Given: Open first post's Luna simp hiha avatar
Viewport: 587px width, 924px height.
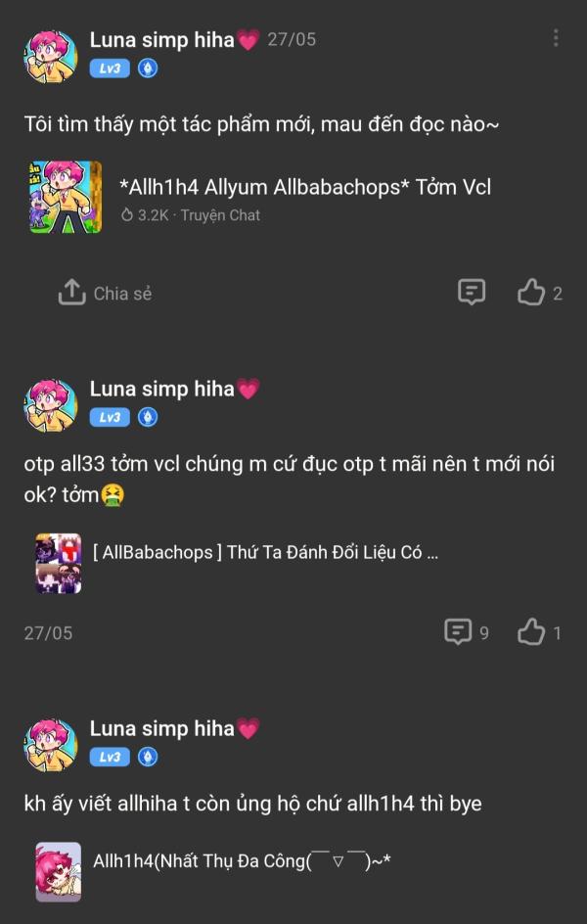Looking at the screenshot, I should [x=51, y=57].
